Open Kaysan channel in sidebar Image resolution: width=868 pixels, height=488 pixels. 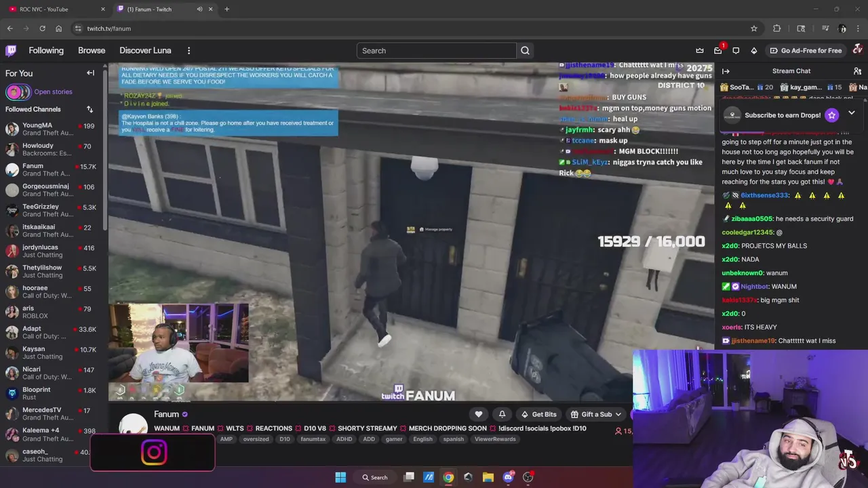click(52, 352)
